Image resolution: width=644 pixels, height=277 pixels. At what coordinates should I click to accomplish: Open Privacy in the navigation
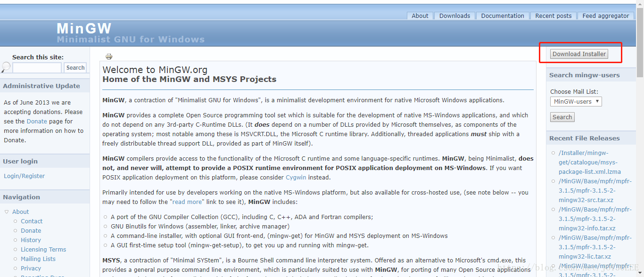coord(31,268)
